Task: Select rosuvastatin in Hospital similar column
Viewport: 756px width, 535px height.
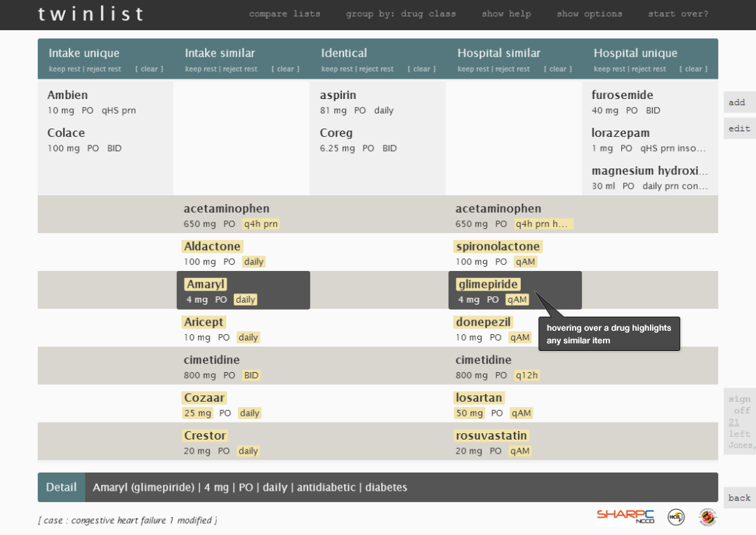Action: (x=491, y=436)
